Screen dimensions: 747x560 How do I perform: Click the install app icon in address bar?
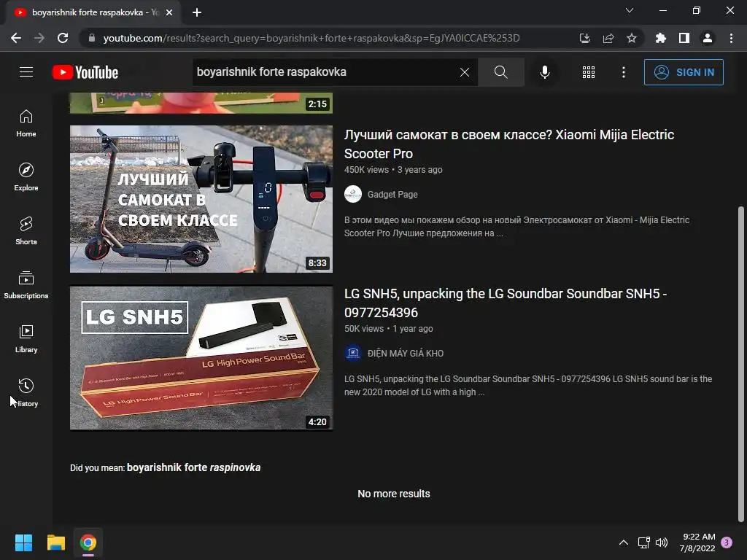click(x=584, y=38)
